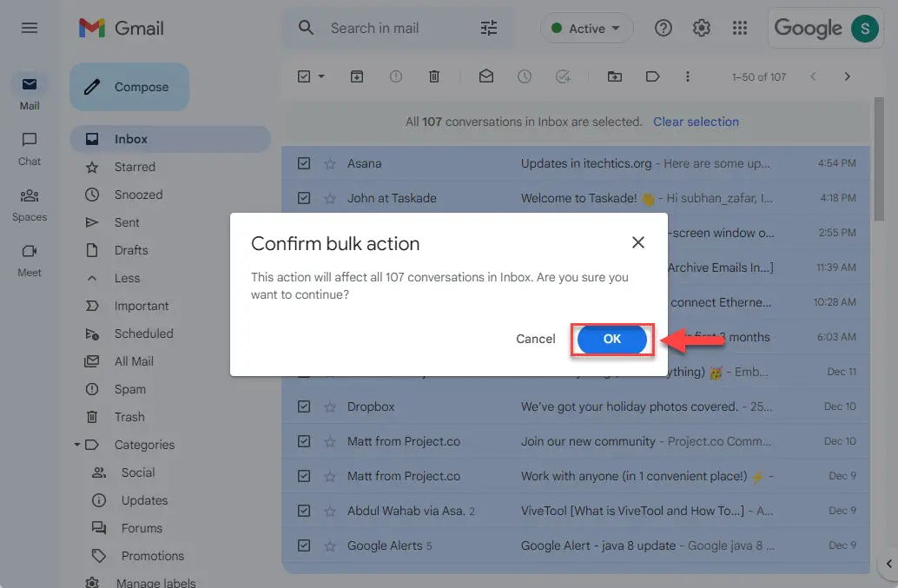Open the All Mail folder
Image resolution: width=898 pixels, height=588 pixels.
tap(134, 361)
